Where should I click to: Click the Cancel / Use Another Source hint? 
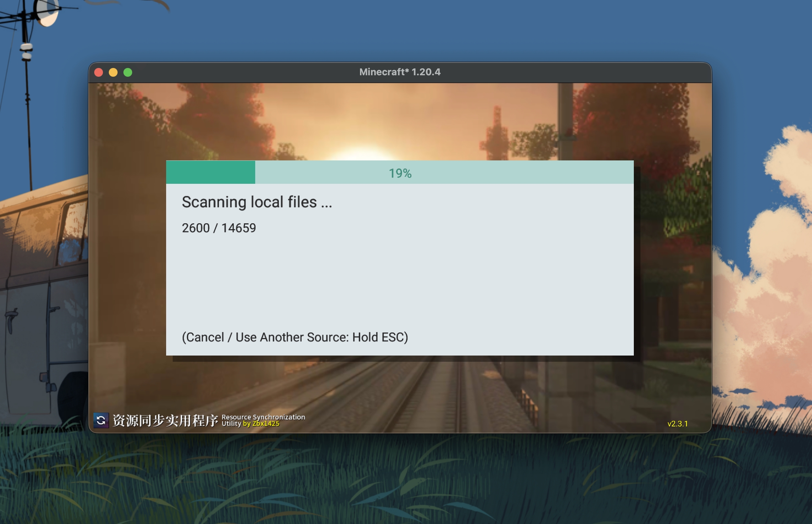point(295,337)
